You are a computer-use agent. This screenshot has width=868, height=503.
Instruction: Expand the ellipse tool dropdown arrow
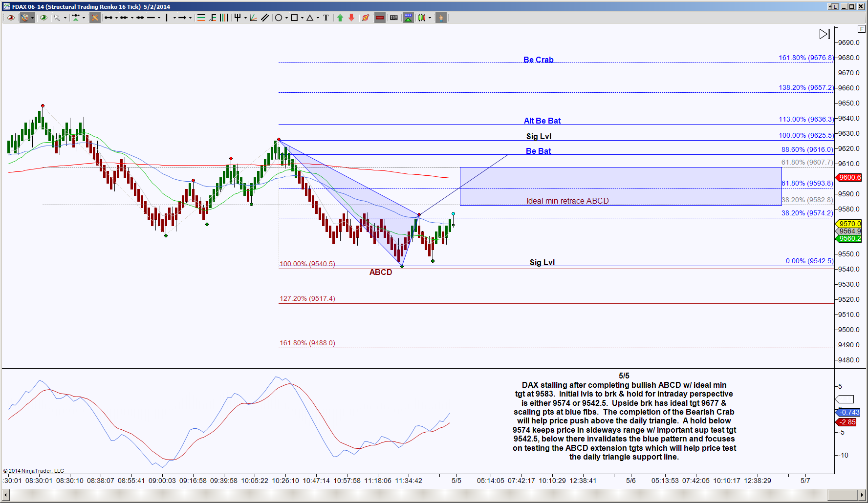(x=286, y=18)
